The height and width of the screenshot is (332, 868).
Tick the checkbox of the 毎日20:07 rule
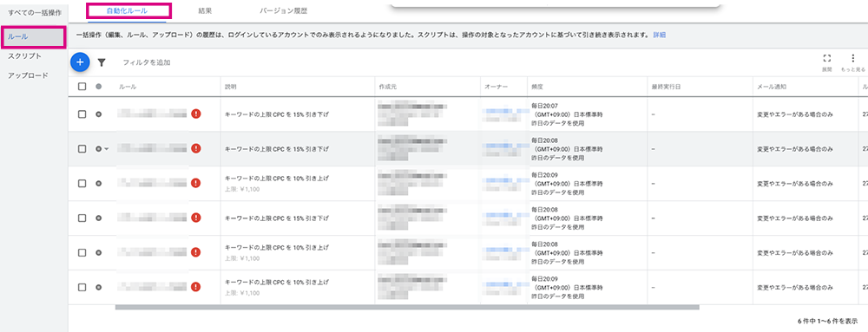pos(82,114)
